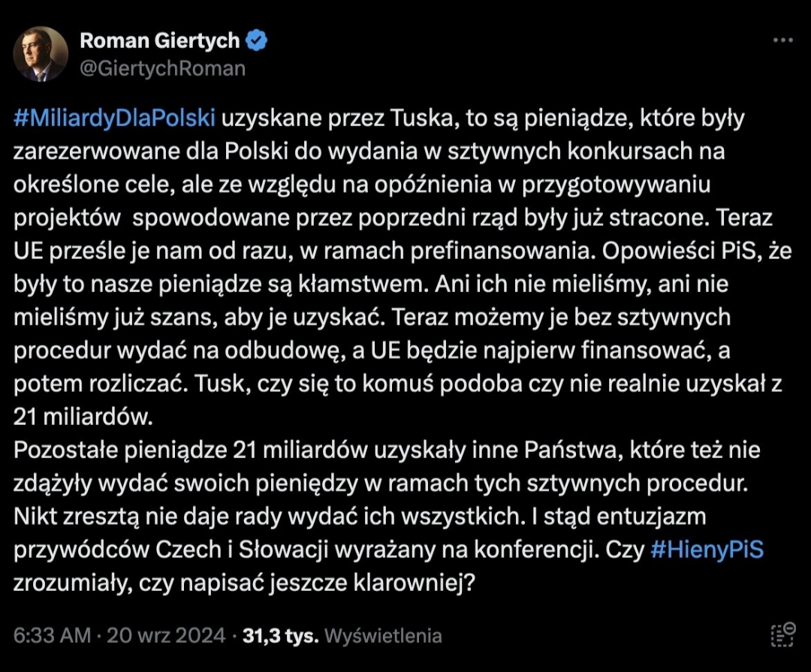Click the blue verified checkmark badge
The height and width of the screenshot is (672, 811).
click(257, 41)
